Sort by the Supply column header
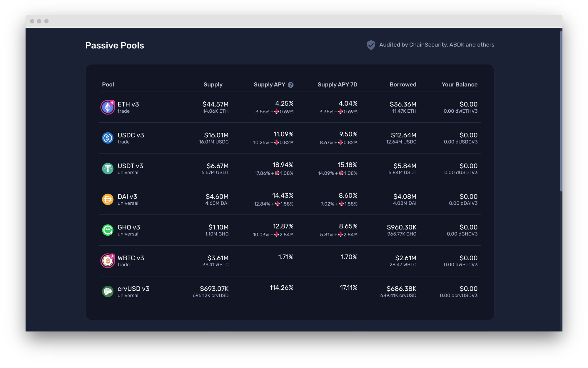Viewport: 588px width, 368px height. (213, 85)
